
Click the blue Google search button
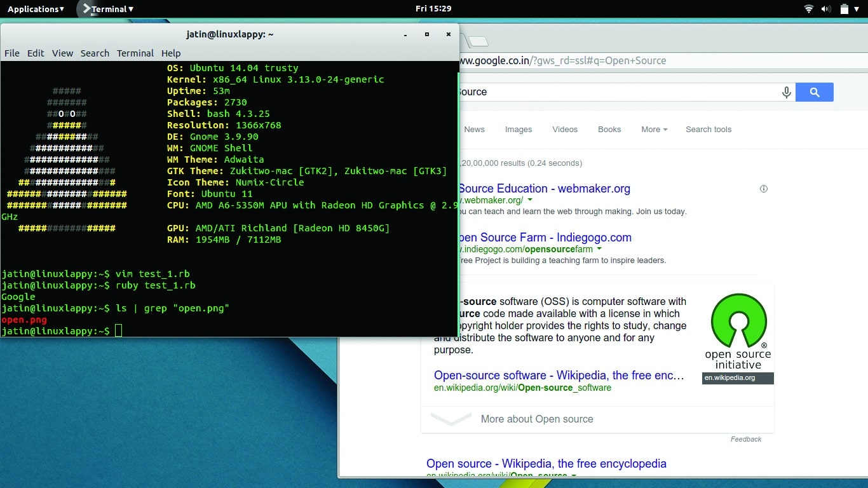pyautogui.click(x=814, y=93)
